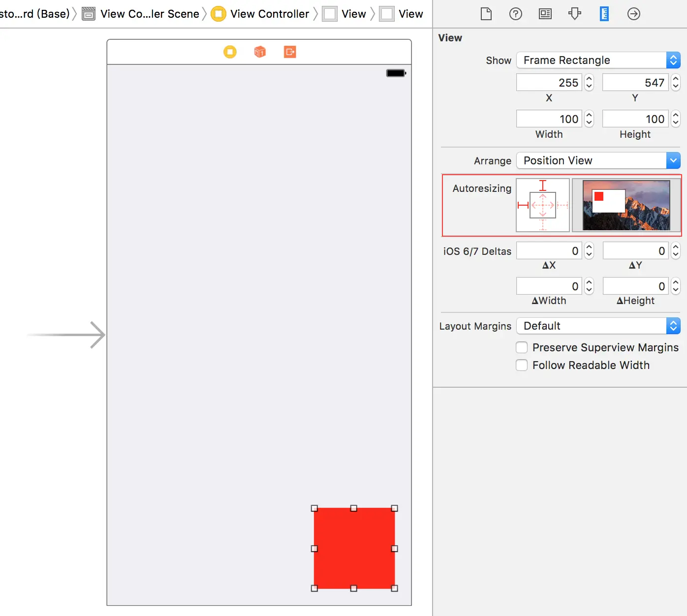This screenshot has height=616, width=687.
Task: Click the ΔY delta stepper
Action: 676,251
